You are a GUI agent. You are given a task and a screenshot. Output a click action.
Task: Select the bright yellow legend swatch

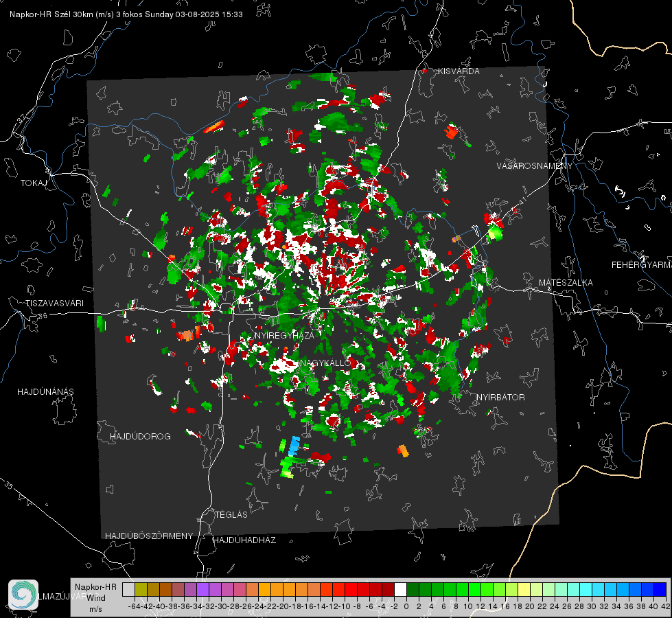point(524,589)
